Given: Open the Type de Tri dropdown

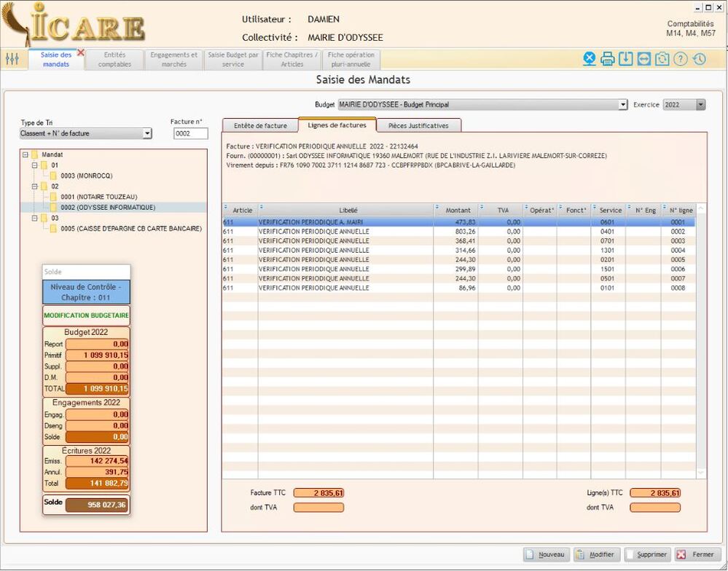Looking at the screenshot, I should [x=147, y=133].
